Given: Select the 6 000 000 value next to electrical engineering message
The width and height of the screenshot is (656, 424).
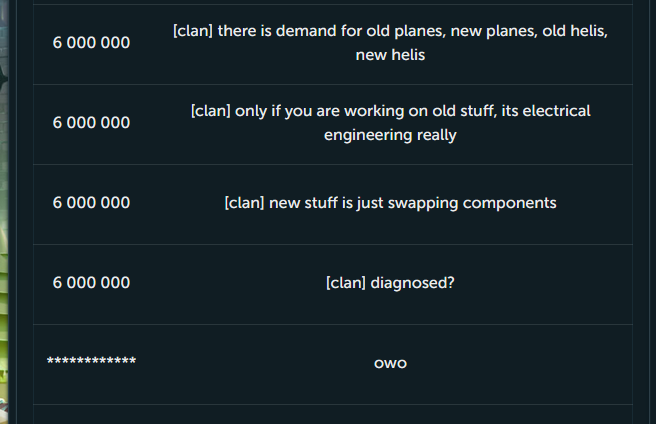Looking at the screenshot, I should (x=91, y=123).
